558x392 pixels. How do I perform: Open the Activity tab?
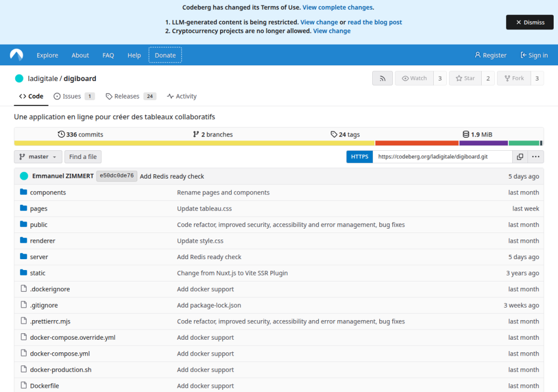[x=181, y=96]
